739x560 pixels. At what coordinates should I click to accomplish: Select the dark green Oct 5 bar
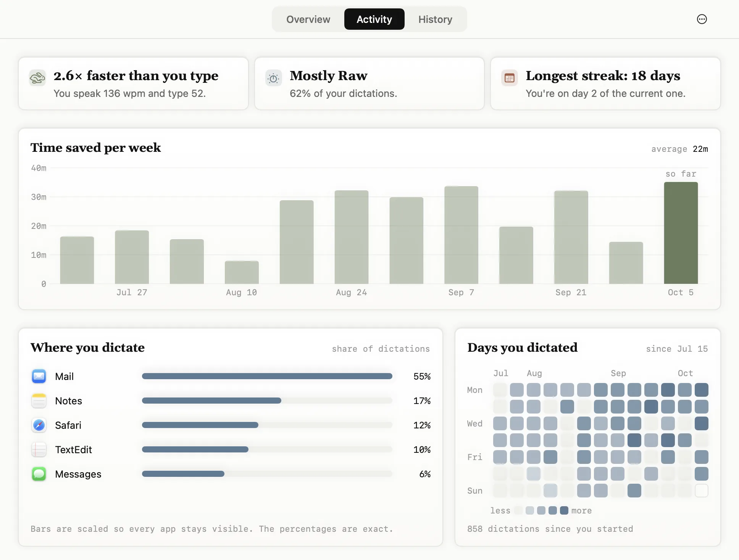point(681,233)
